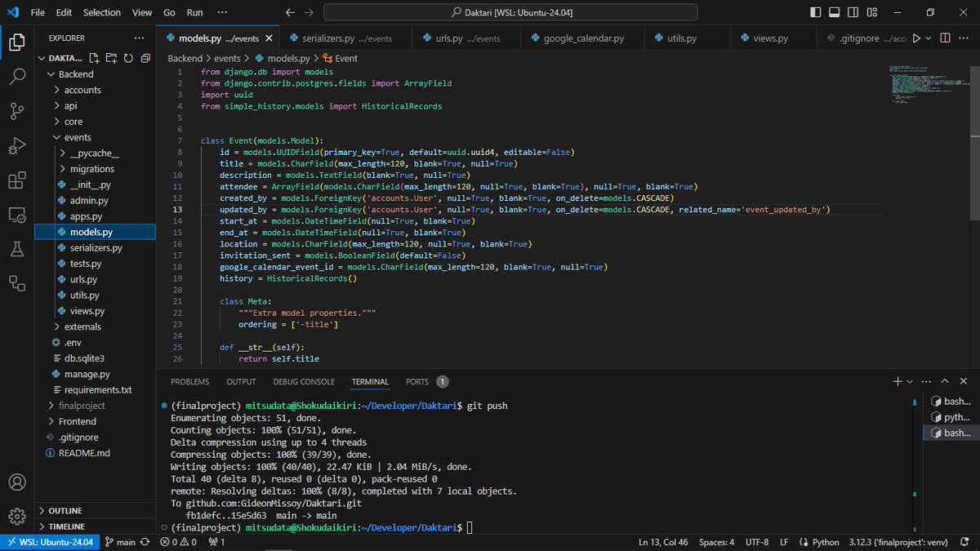Click the UTF-8 encoding indicator
Image resolution: width=980 pixels, height=551 pixels.
click(x=756, y=542)
